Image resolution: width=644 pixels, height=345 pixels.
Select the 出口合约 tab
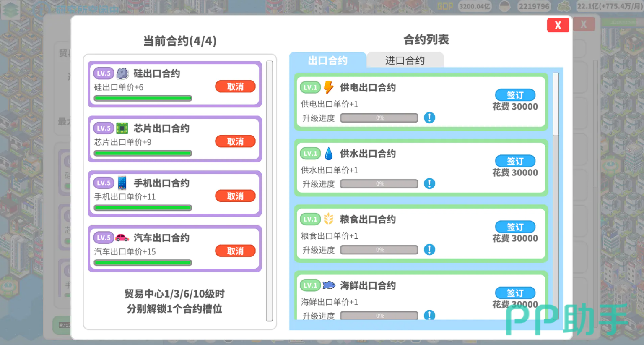coord(327,60)
